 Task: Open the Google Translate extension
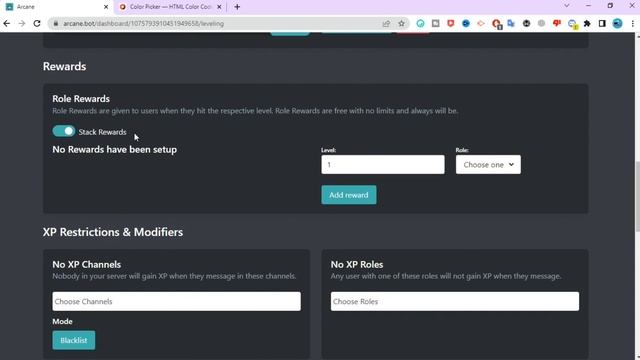pos(511,24)
